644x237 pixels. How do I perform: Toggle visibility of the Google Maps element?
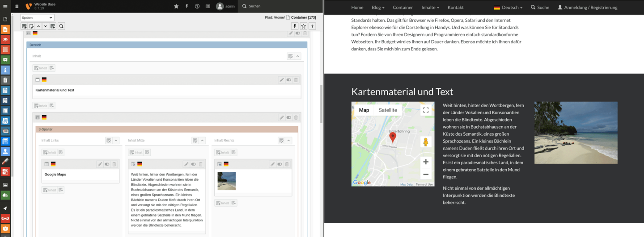click(107, 164)
